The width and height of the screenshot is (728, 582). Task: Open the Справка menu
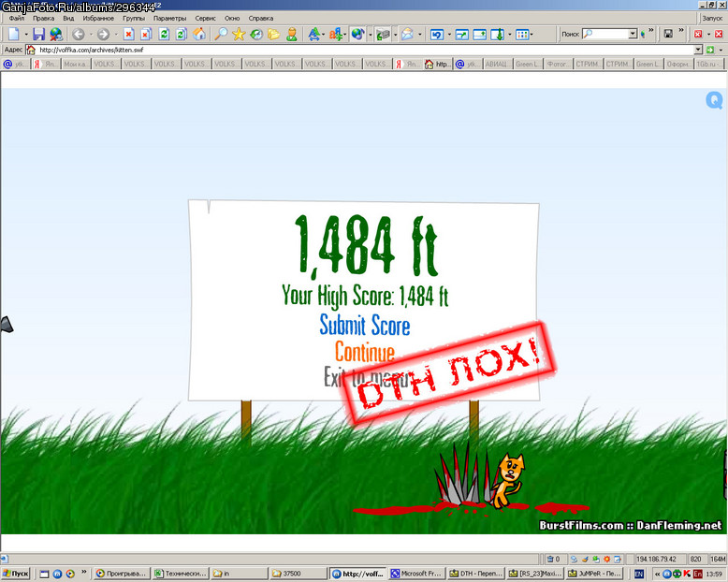click(x=261, y=18)
